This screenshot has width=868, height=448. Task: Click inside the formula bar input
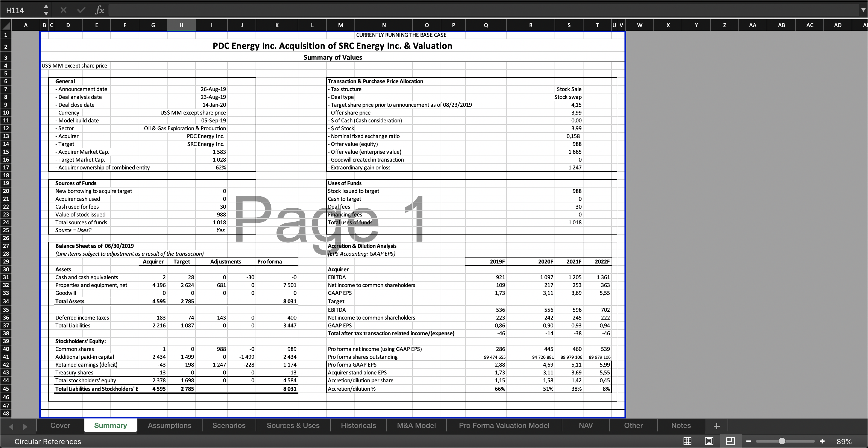[483, 10]
